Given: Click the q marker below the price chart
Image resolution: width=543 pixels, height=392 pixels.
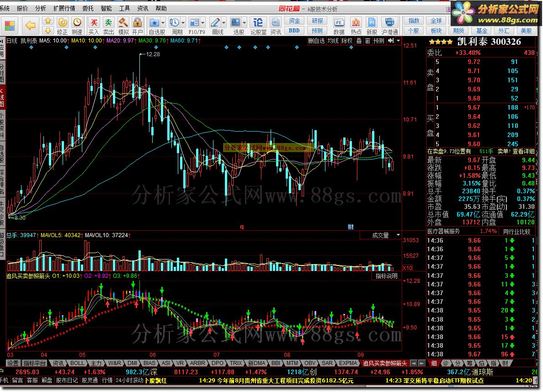Looking at the screenshot, I should click(x=242, y=227).
